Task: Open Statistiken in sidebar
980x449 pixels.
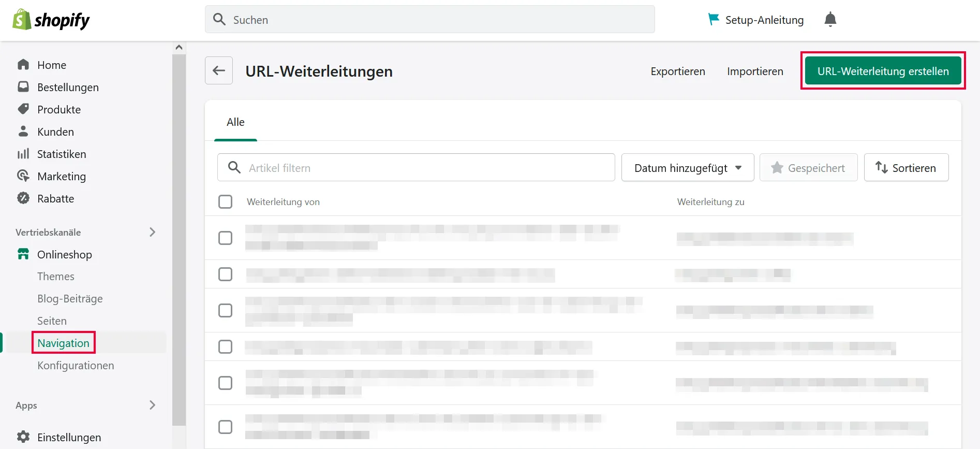Action: tap(62, 154)
